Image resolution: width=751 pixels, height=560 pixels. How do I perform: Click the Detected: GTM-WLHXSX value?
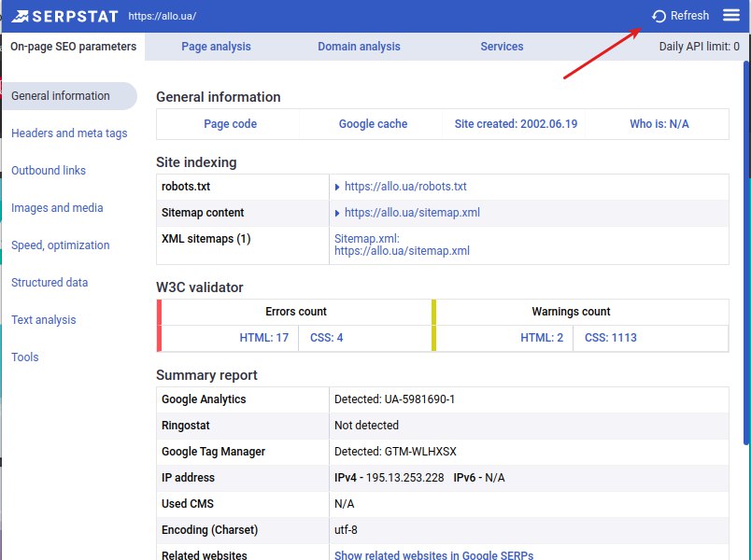pos(395,452)
